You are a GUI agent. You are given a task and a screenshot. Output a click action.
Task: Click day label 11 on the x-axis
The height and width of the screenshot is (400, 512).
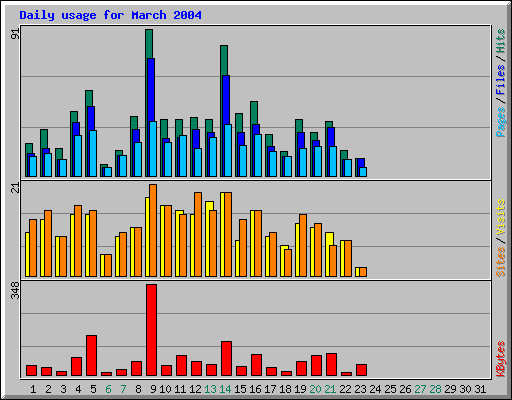click(180, 389)
